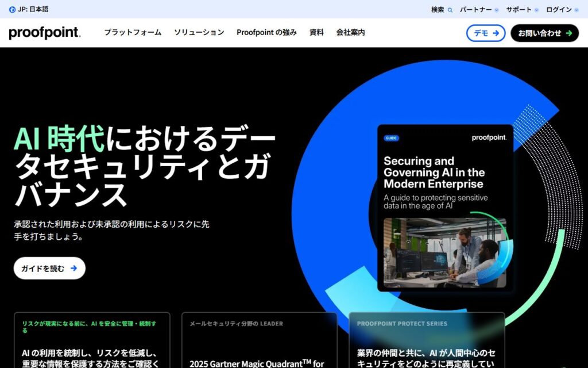Expand the サポート dropdown chevron
This screenshot has height=368, width=588.
click(x=536, y=10)
